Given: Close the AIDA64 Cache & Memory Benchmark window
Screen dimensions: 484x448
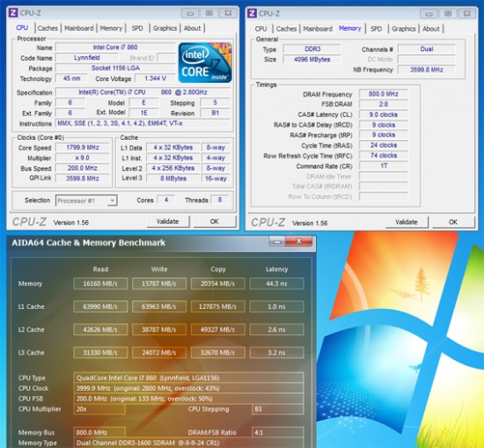Looking at the screenshot, I should 299,241.
